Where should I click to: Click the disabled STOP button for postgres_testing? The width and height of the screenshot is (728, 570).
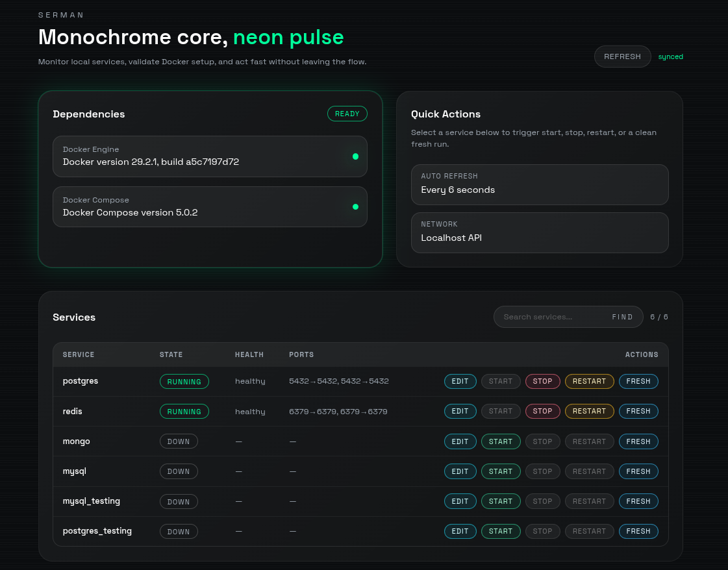(542, 531)
